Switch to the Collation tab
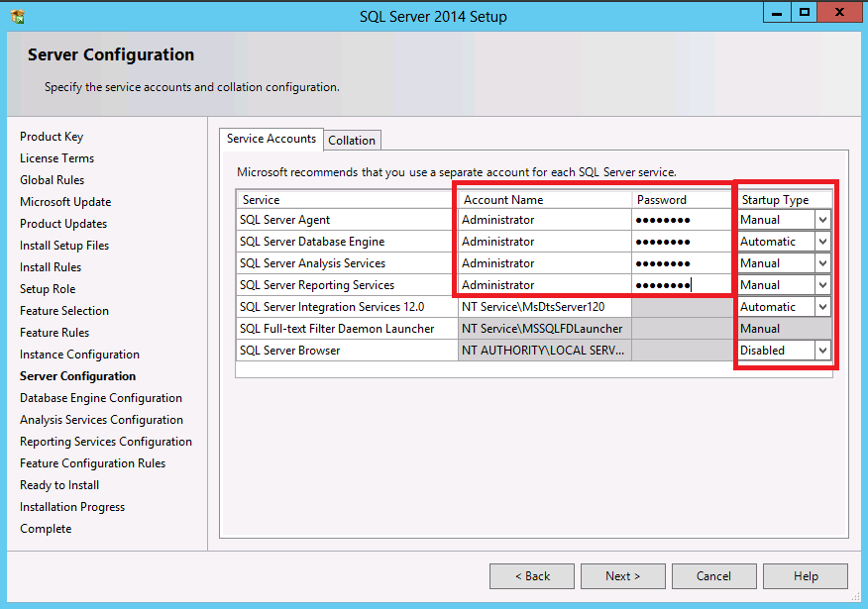 coord(352,141)
